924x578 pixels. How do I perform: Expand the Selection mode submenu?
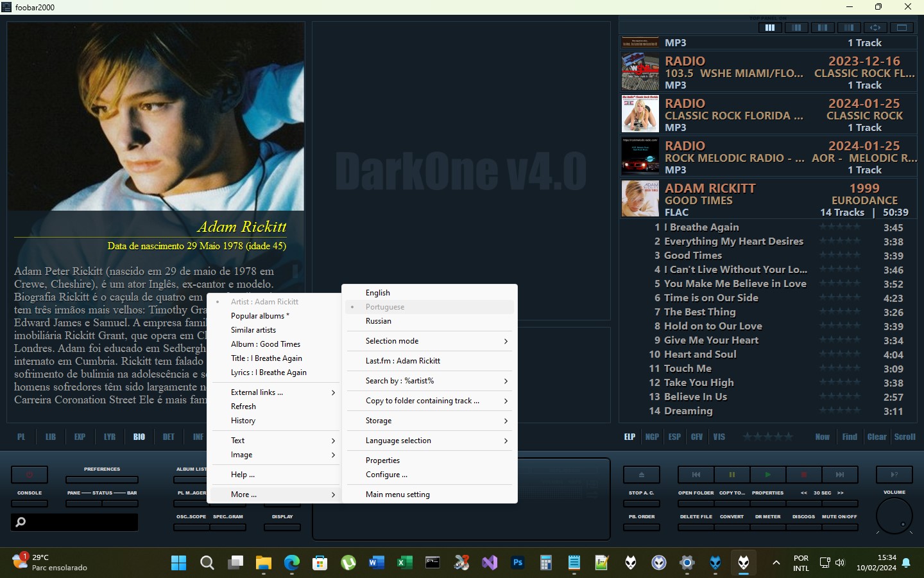pyautogui.click(x=429, y=341)
